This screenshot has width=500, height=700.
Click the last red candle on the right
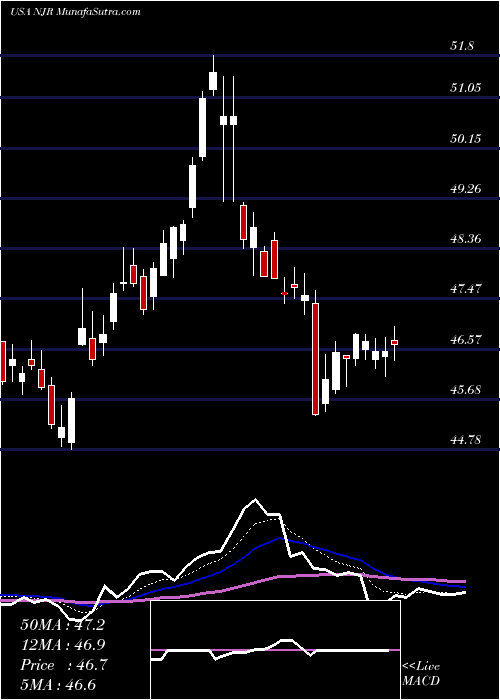395,342
